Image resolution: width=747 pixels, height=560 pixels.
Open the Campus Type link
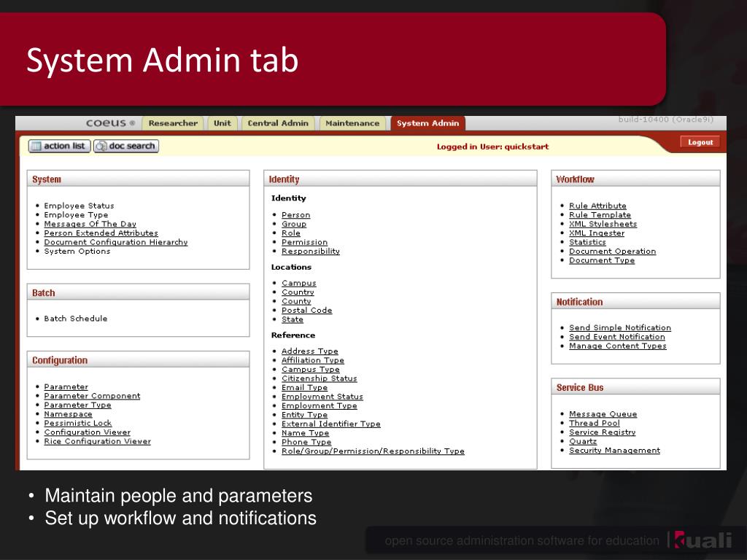[311, 369]
